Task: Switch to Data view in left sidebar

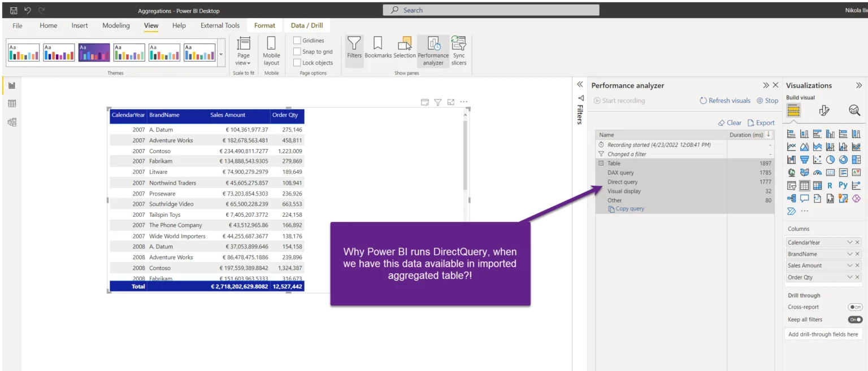Action: (x=12, y=104)
